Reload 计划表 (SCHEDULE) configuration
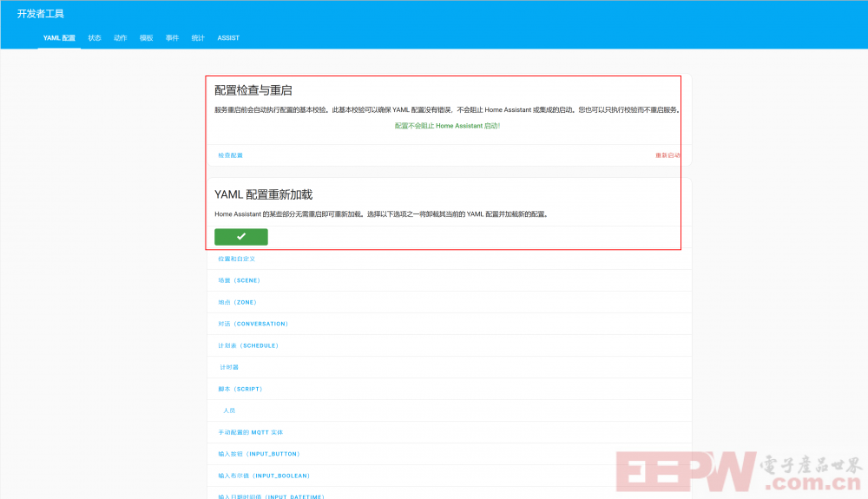 click(248, 345)
